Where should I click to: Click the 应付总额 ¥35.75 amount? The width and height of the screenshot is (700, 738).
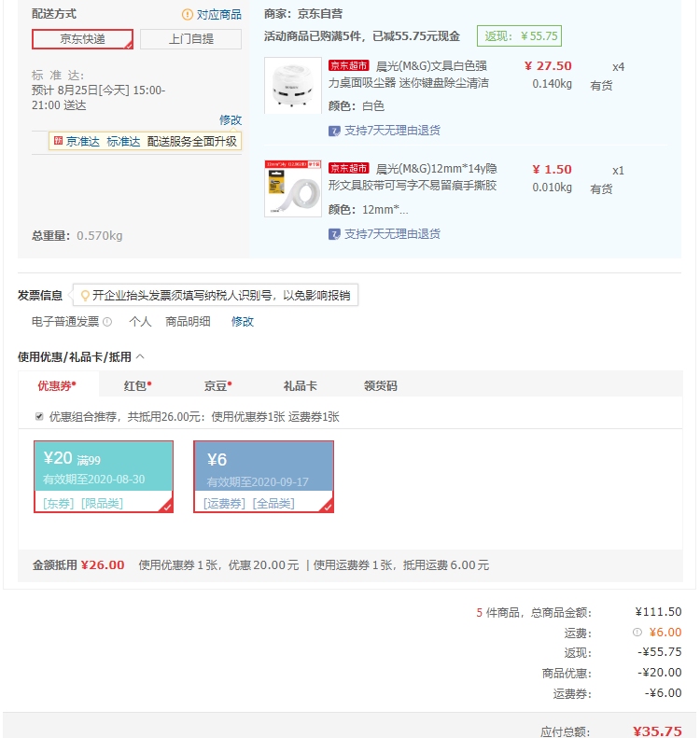[657, 731]
